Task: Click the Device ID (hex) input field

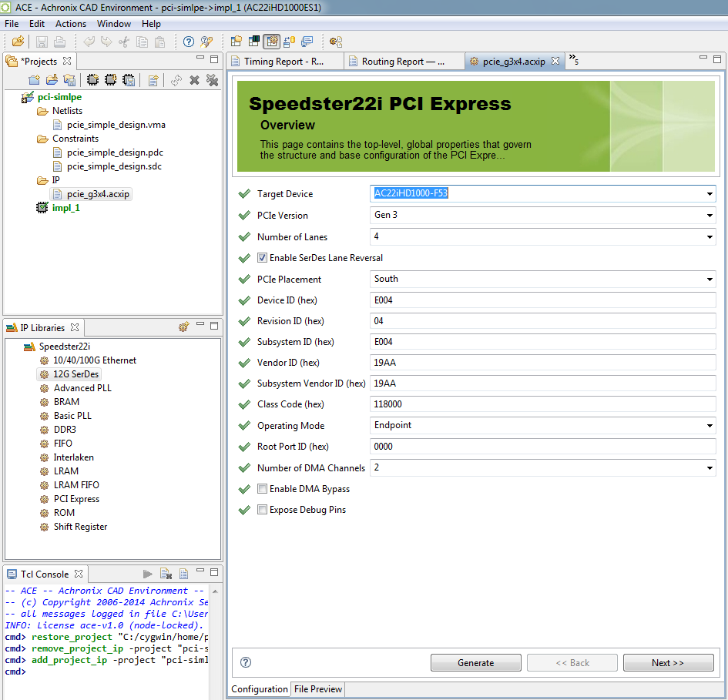Action: pyautogui.click(x=543, y=300)
